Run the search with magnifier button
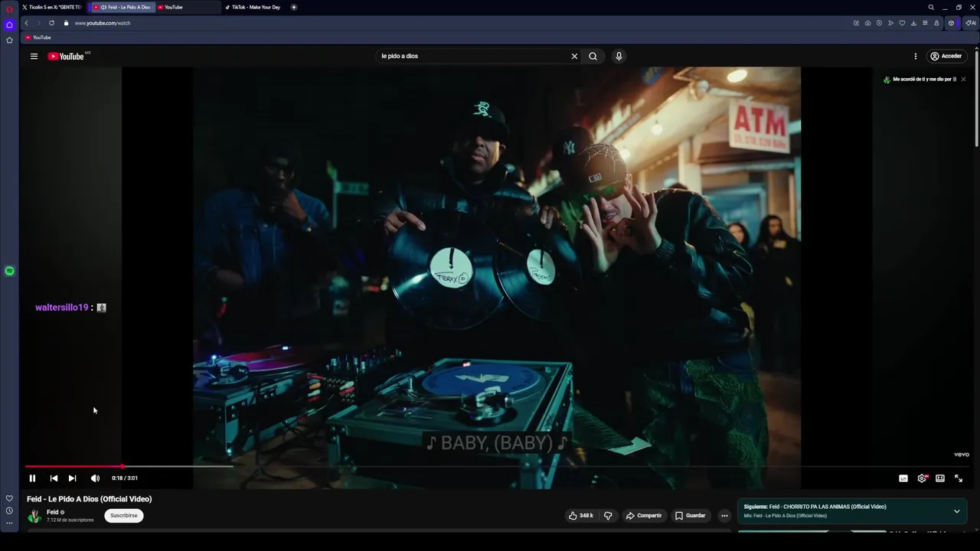The width and height of the screenshot is (980, 551). coord(593,56)
